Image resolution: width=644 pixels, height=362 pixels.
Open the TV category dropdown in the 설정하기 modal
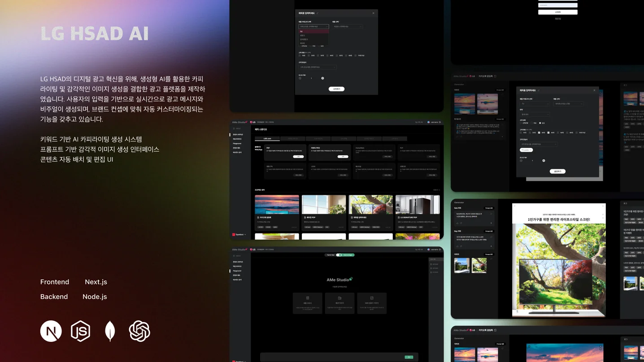(x=535, y=104)
